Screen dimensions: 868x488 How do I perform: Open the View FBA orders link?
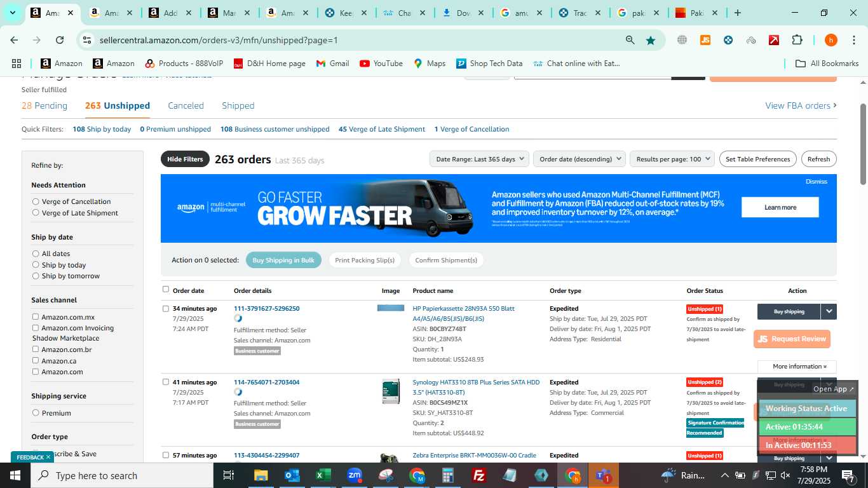pos(801,105)
